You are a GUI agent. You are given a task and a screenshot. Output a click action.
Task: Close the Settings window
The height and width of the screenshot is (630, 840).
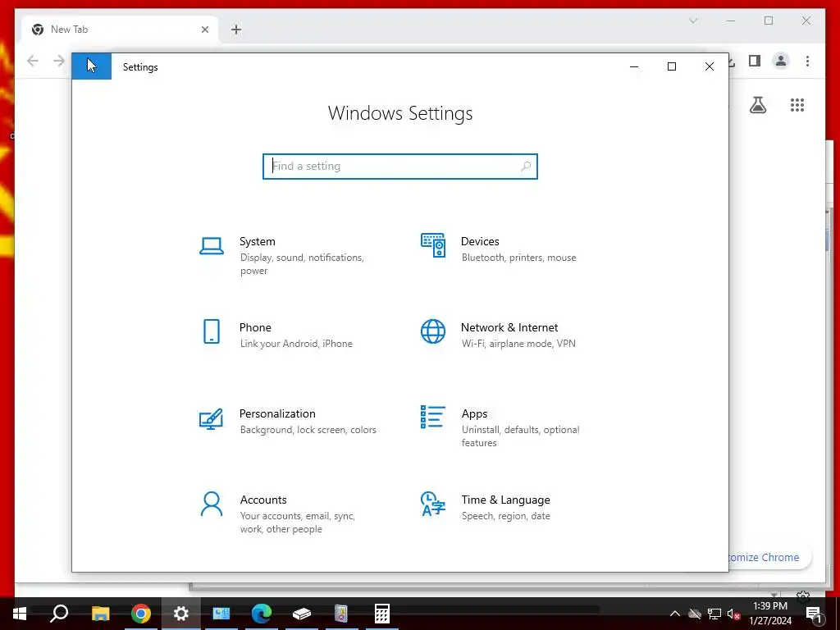pos(710,66)
